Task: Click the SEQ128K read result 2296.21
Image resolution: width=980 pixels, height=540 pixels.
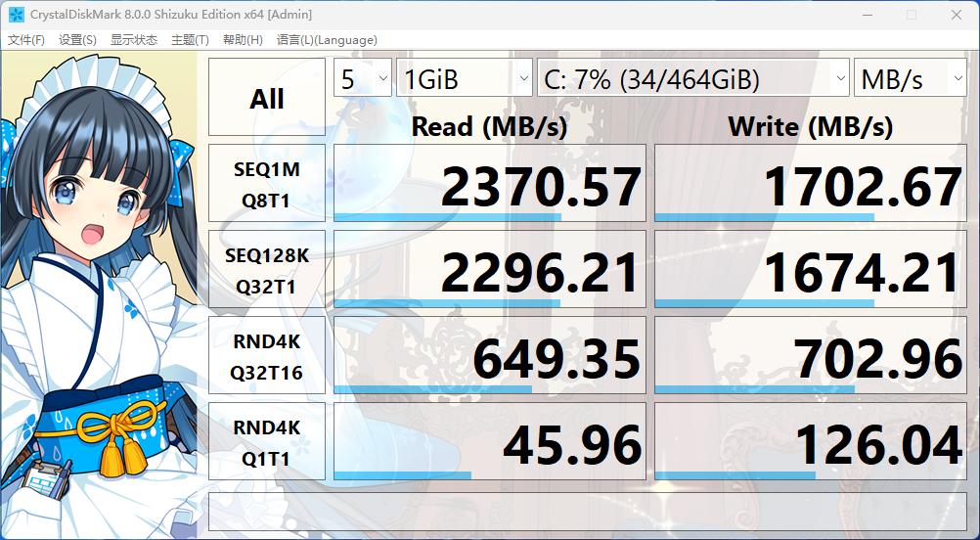Action: [490, 269]
